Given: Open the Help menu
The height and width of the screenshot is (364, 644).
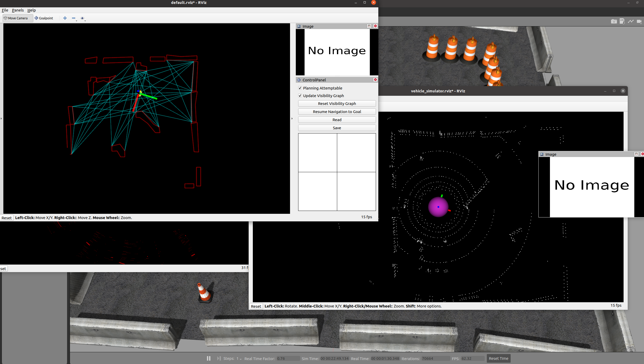Looking at the screenshot, I should point(31,10).
